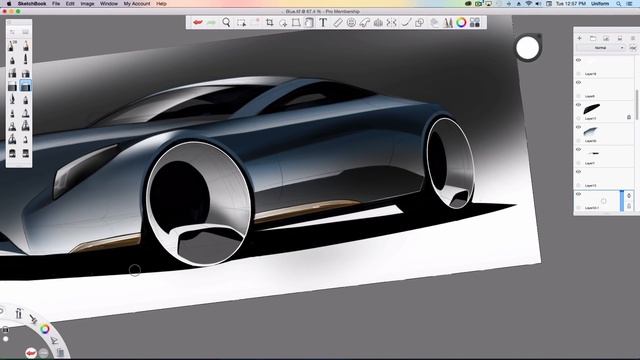
Task: Click the red undo in the corner lagoon
Action: tap(31, 353)
